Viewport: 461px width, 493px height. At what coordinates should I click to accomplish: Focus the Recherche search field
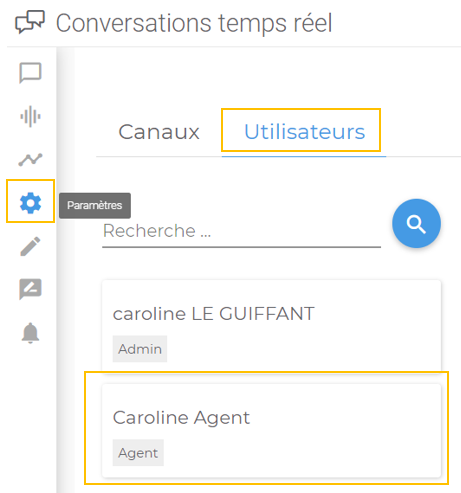point(241,232)
